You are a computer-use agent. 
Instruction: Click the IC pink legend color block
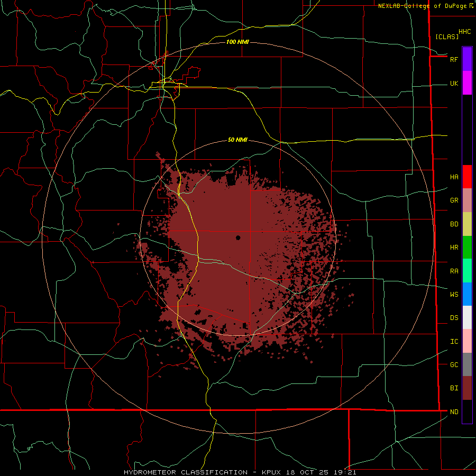467,341
